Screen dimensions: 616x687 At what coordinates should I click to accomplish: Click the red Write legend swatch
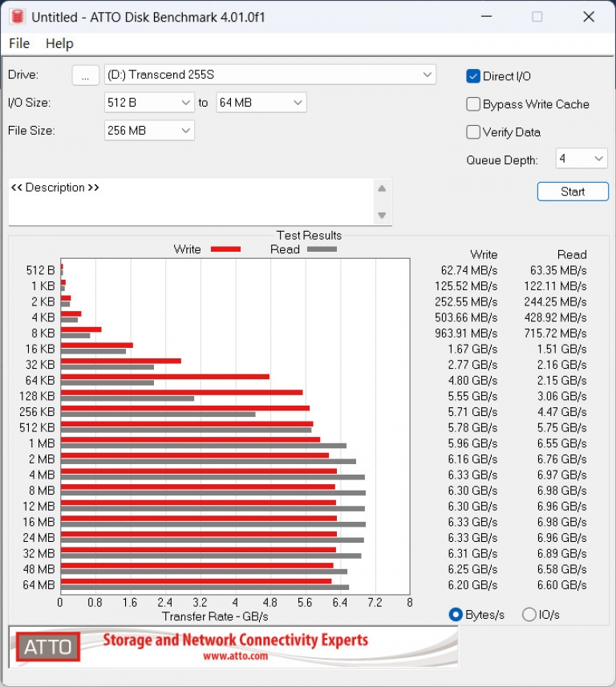(x=226, y=249)
